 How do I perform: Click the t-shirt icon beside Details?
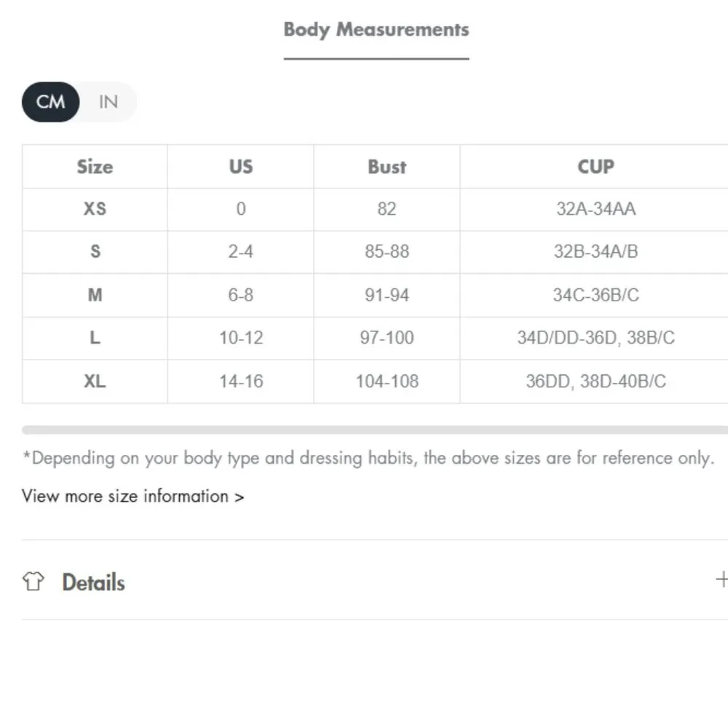tap(33, 582)
